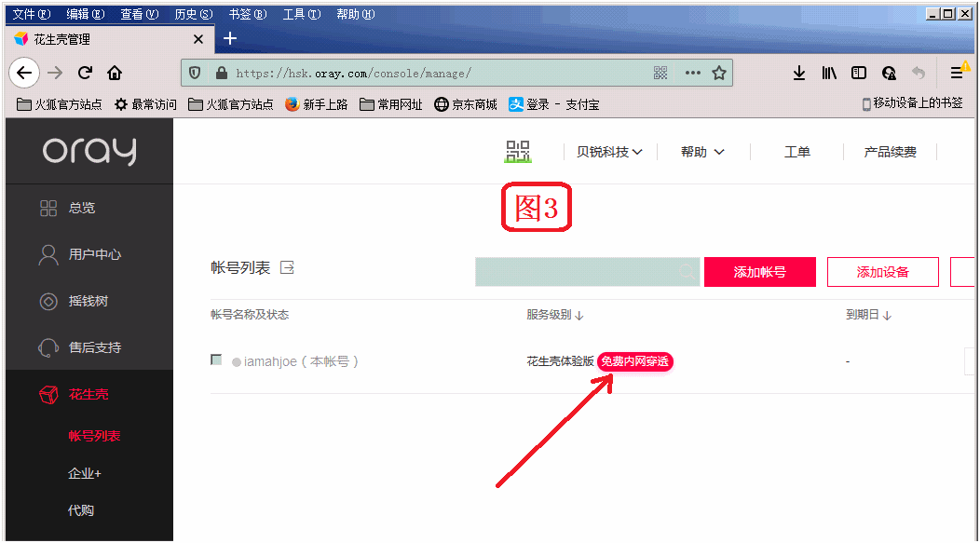Open the 书签 menu
The image size is (980, 543).
click(x=248, y=14)
